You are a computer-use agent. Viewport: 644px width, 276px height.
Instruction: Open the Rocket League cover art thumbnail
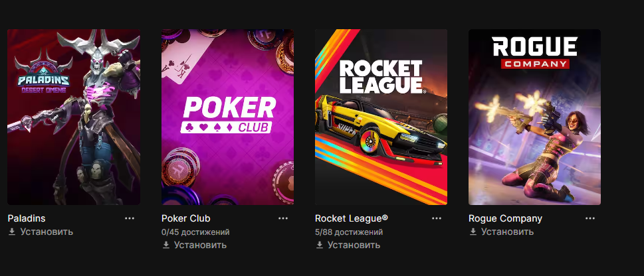[381, 117]
